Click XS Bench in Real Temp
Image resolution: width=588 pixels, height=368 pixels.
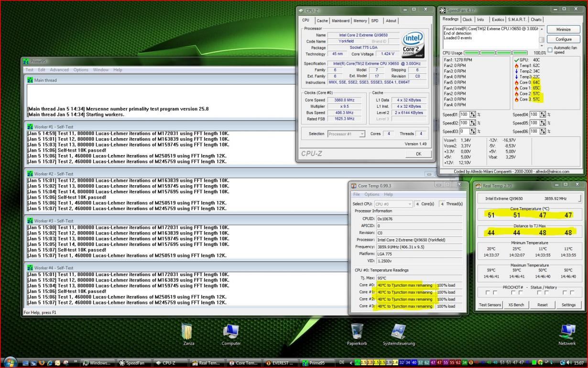(x=516, y=305)
